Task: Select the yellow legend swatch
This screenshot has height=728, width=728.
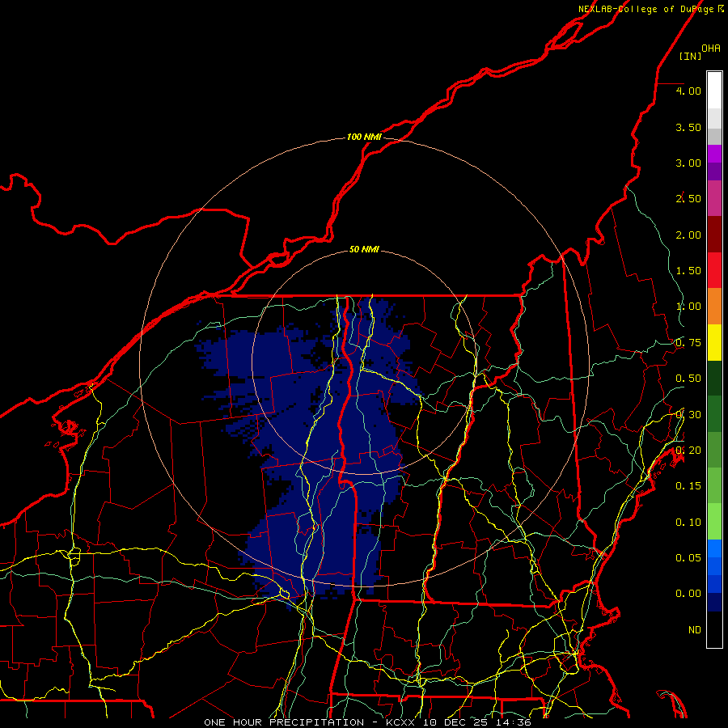Action: (x=714, y=342)
